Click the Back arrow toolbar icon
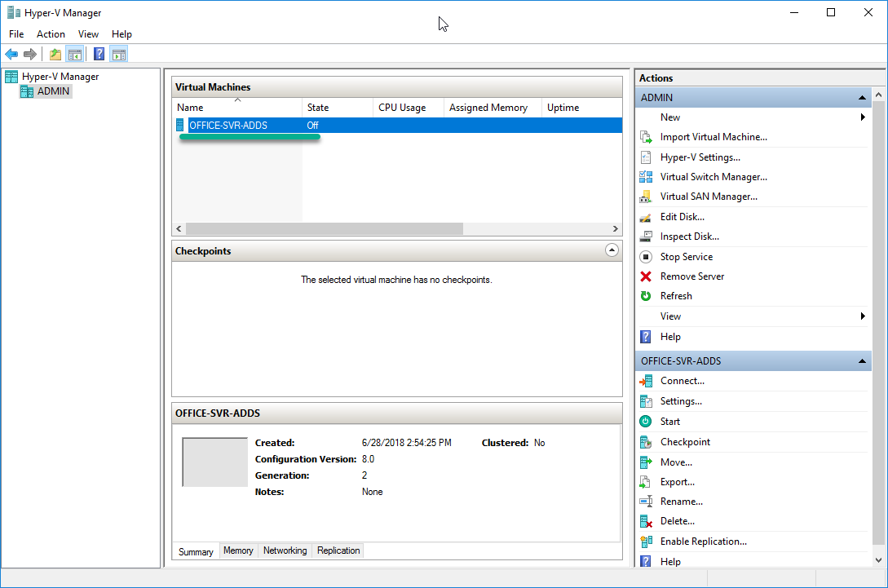 11,55
